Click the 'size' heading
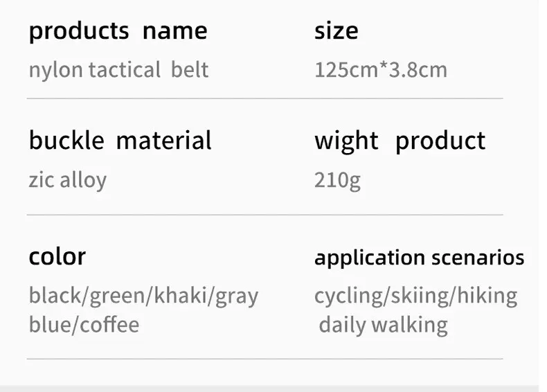Screen dimensions: 547x392 (x=337, y=30)
